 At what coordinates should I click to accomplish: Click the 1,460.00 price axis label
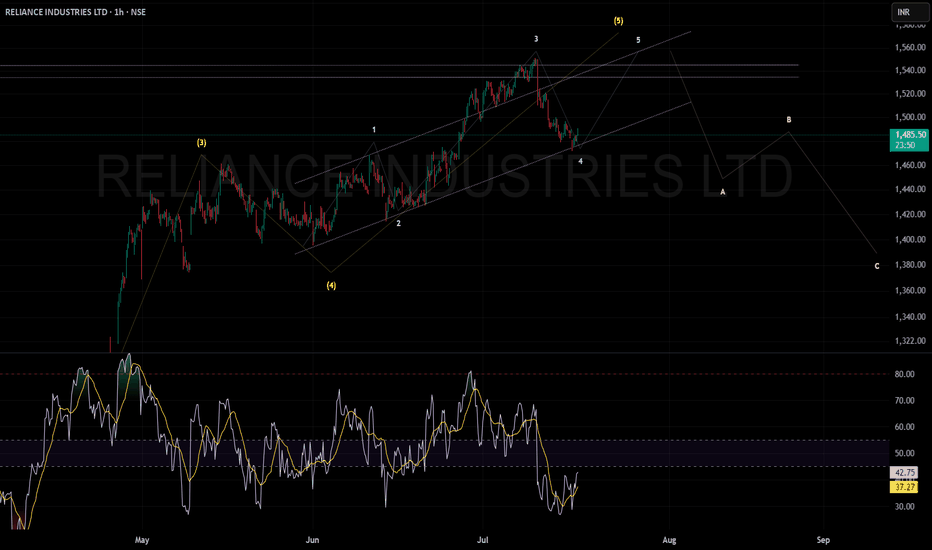coord(910,165)
